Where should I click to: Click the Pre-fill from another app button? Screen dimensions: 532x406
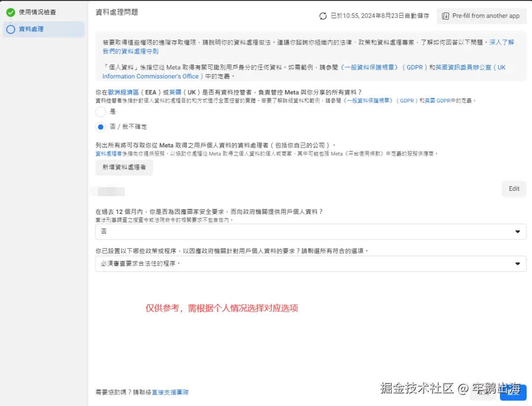tap(481, 16)
